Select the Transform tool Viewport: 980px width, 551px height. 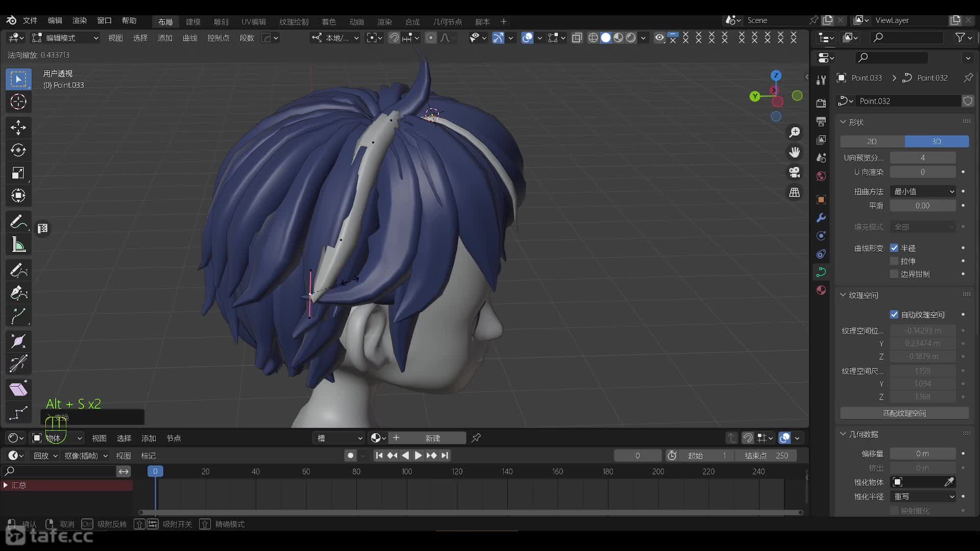point(18,195)
